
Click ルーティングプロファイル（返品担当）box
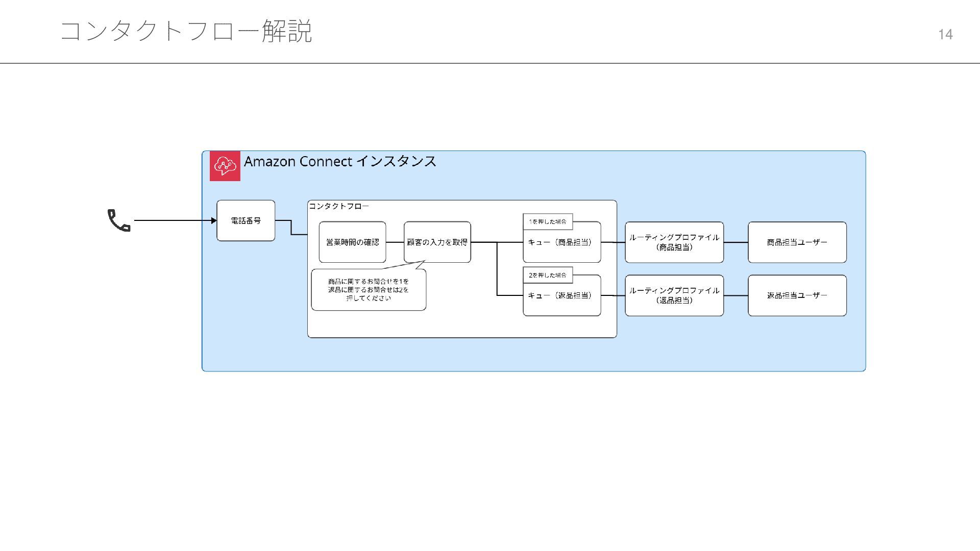click(x=674, y=295)
